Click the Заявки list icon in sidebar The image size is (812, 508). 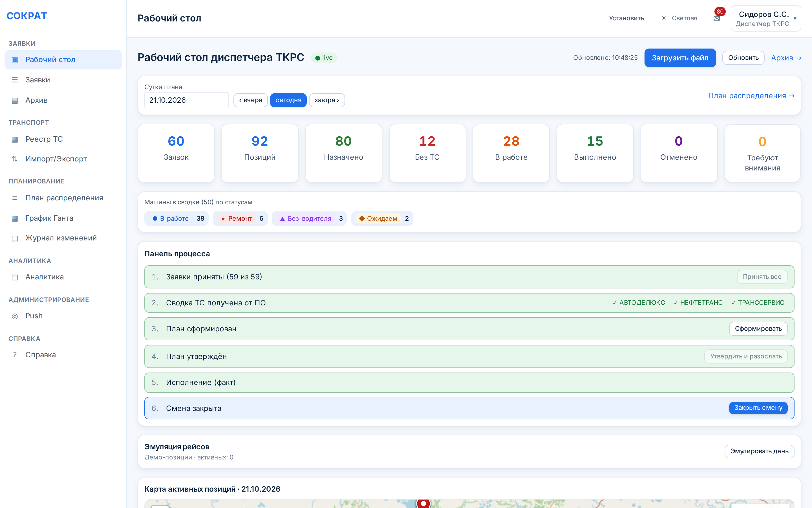pyautogui.click(x=15, y=80)
